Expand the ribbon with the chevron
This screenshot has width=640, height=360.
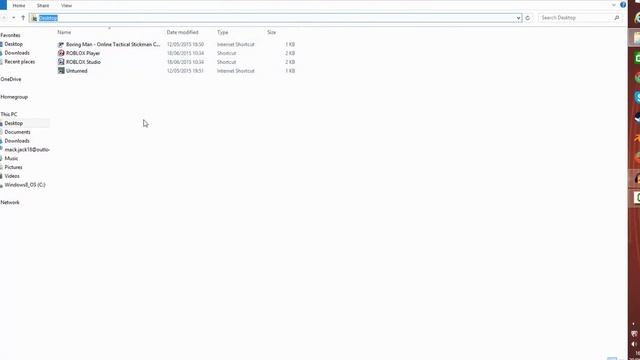click(614, 5)
